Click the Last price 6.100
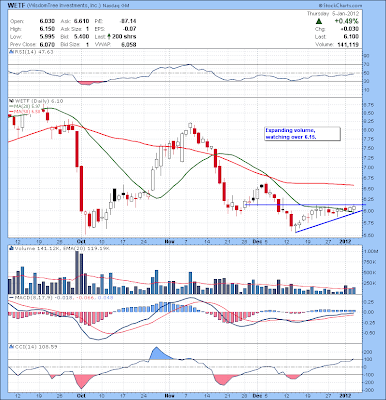Viewport: 386px width, 400px height. tap(352, 37)
